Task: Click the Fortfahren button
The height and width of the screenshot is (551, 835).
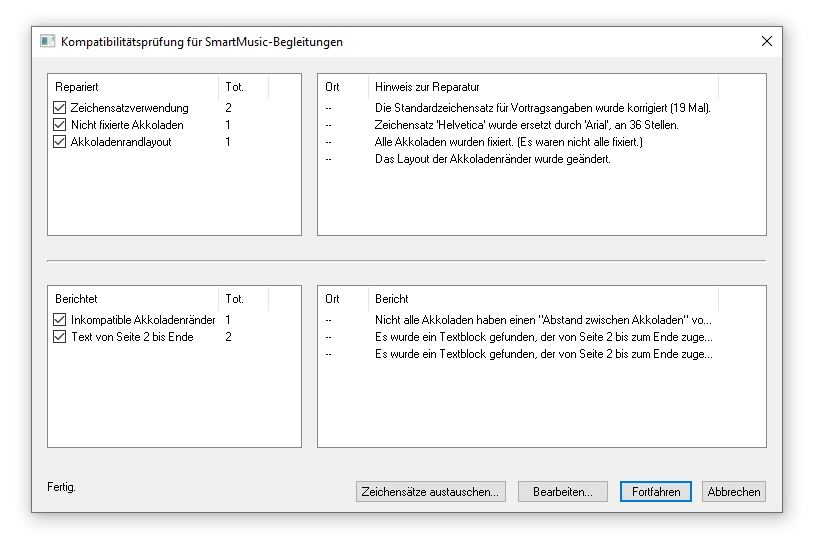Action: (656, 492)
